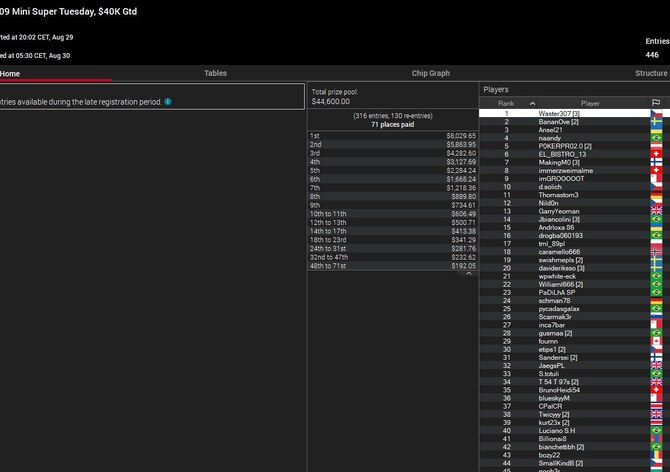Select player bianchettibh [2]
Screen dimensions: 670x472
pyautogui.click(x=561, y=446)
